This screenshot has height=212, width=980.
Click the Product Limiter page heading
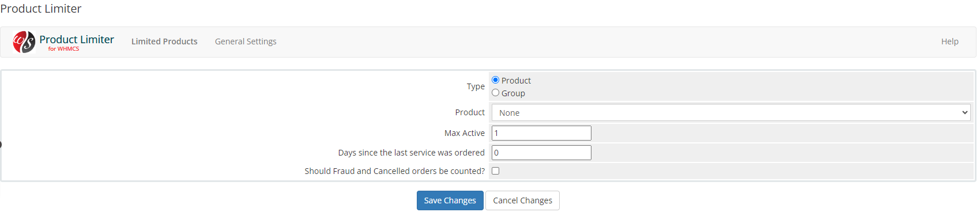[41, 9]
